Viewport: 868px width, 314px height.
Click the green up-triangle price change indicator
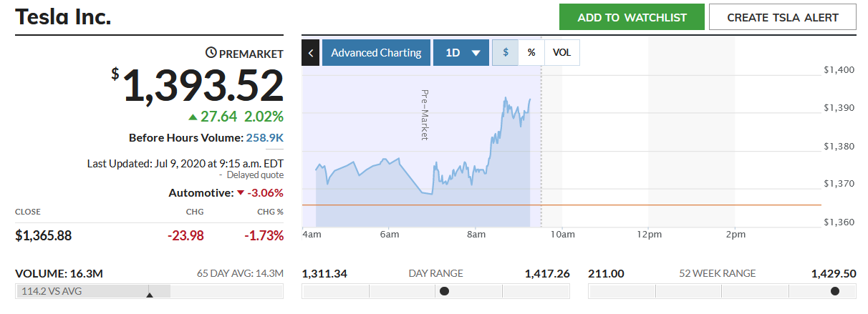click(x=193, y=117)
